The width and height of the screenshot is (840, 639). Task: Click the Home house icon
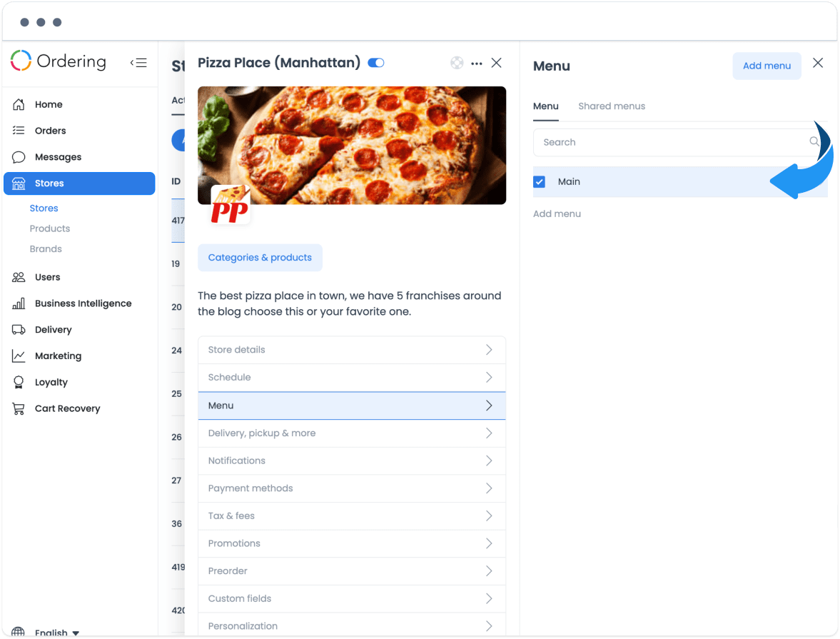[19, 104]
